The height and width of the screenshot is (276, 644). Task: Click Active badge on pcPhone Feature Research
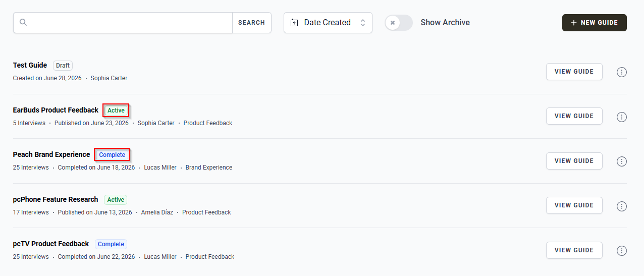tap(116, 200)
